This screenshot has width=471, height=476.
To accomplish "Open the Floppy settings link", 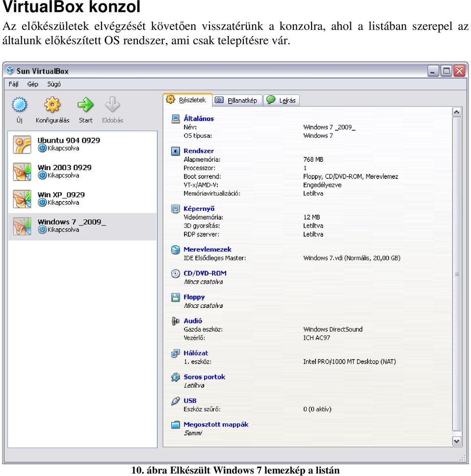I will tap(194, 297).
